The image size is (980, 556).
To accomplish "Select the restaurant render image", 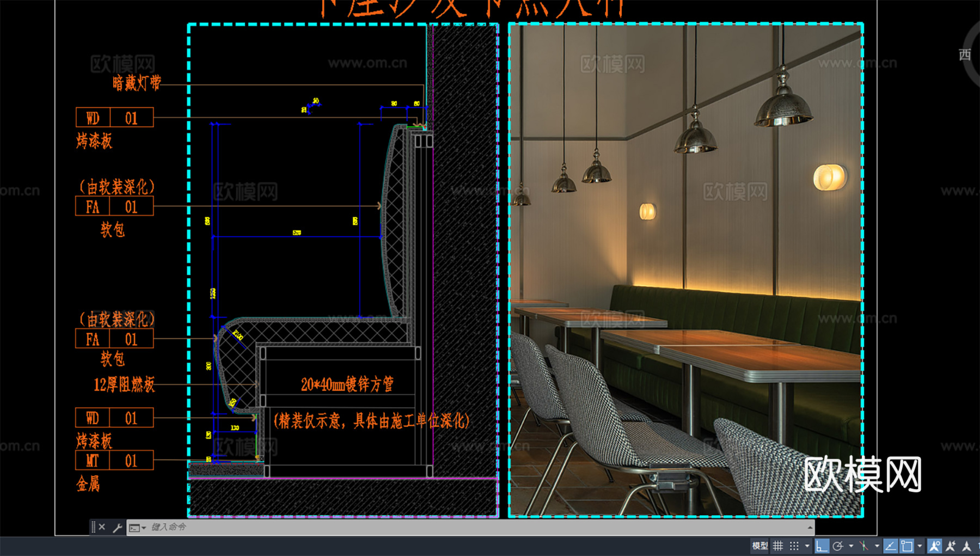I will 686,270.
